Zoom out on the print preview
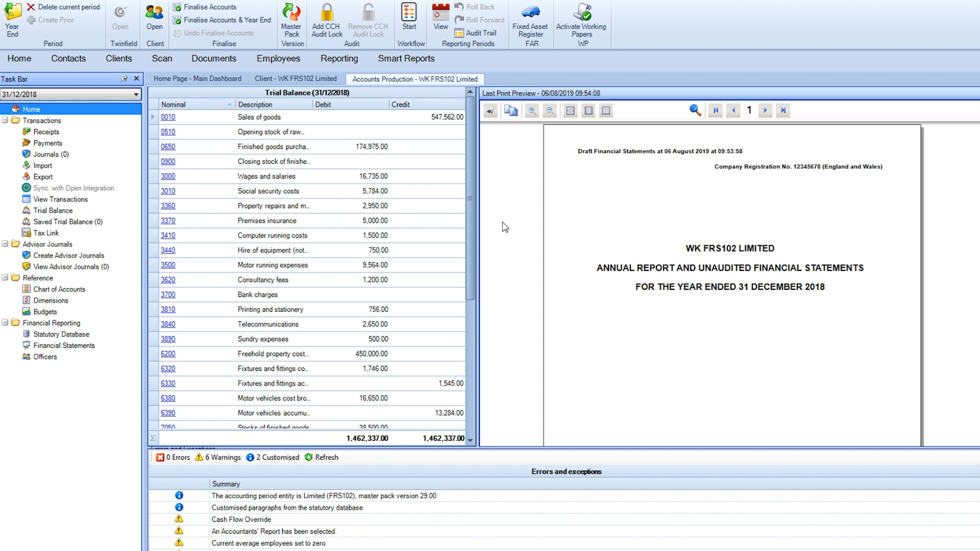Viewport: 980px width, 551px height. pos(550,110)
